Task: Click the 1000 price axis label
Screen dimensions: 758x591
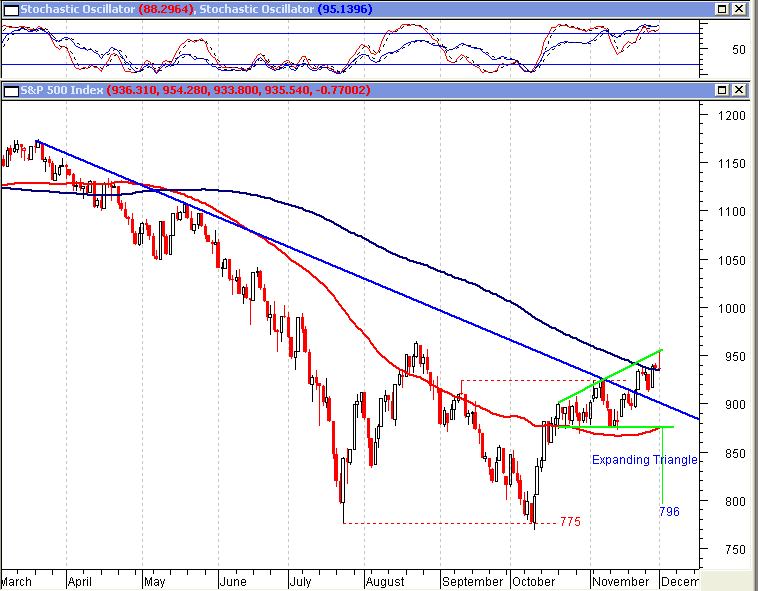Action: point(731,308)
